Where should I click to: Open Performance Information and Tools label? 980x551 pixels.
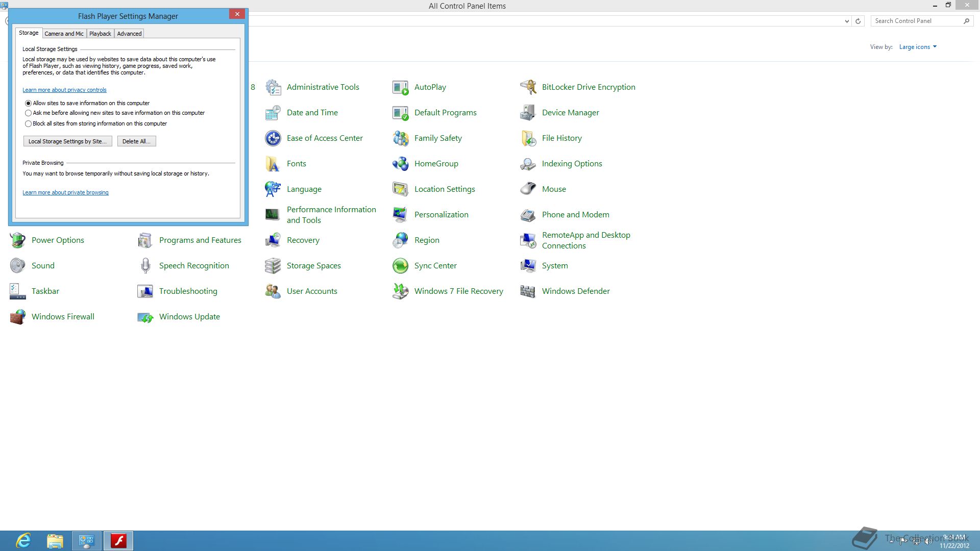pos(331,215)
